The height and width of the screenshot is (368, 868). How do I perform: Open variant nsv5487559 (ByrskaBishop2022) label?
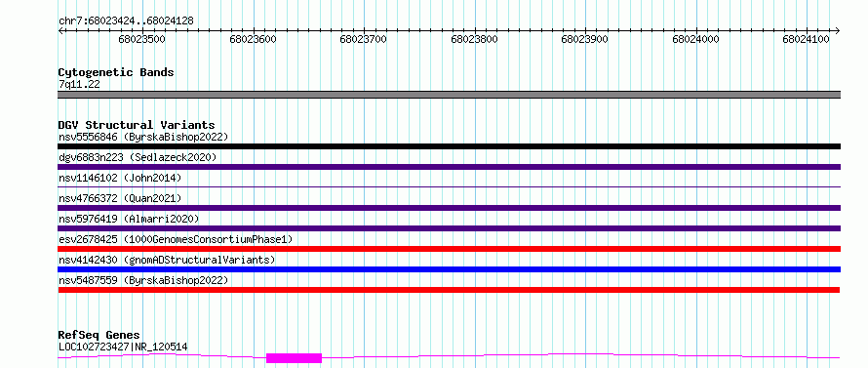pos(143,280)
